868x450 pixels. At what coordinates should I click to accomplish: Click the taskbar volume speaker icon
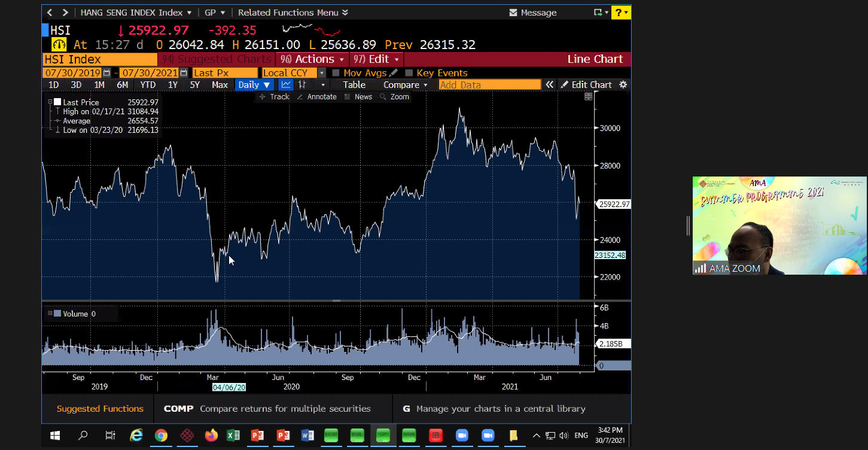pyautogui.click(x=564, y=436)
